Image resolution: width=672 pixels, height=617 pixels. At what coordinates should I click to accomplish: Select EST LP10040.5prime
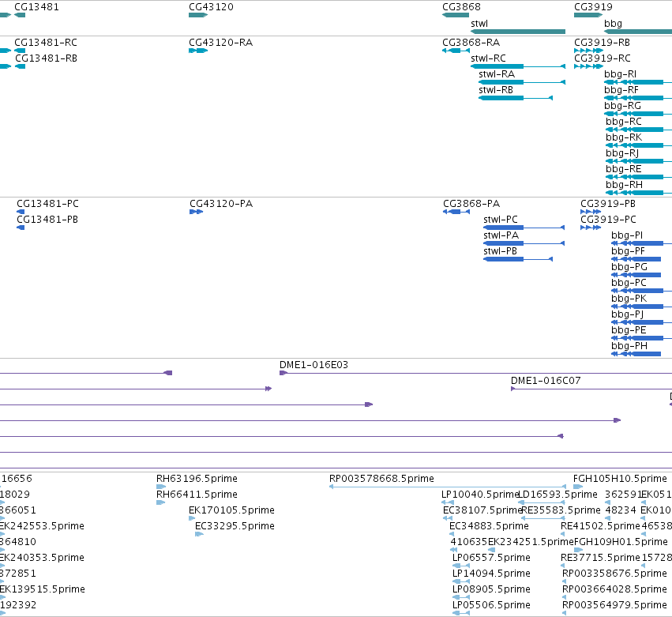pyautogui.click(x=448, y=502)
